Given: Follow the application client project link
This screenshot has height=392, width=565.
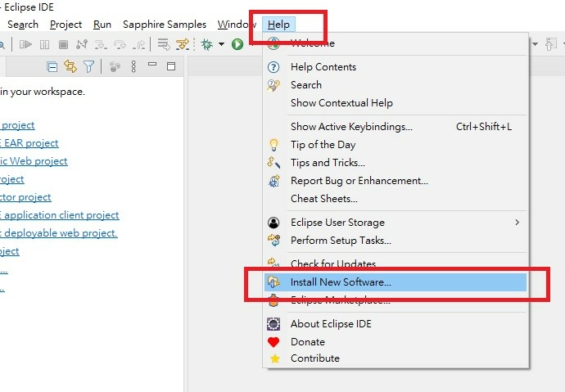Looking at the screenshot, I should 60,215.
